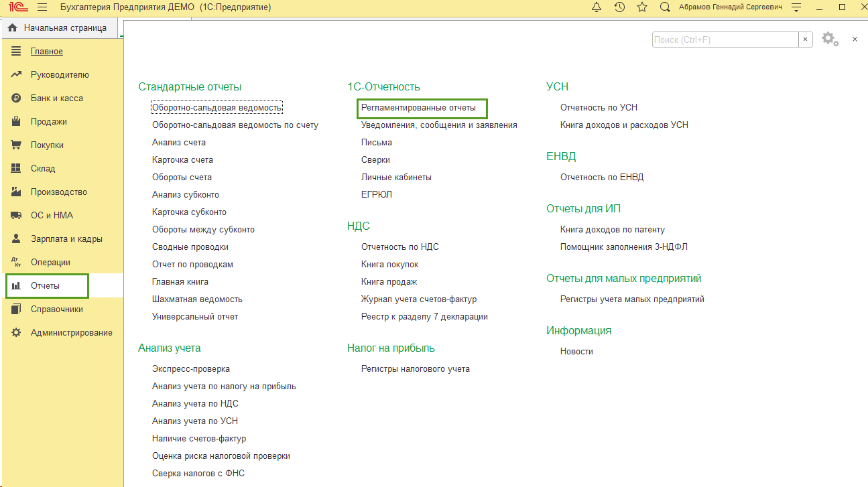Click the Поиск (Ctrl+F) search field
Image resolution: width=868 pixels, height=487 pixels.
[725, 40]
